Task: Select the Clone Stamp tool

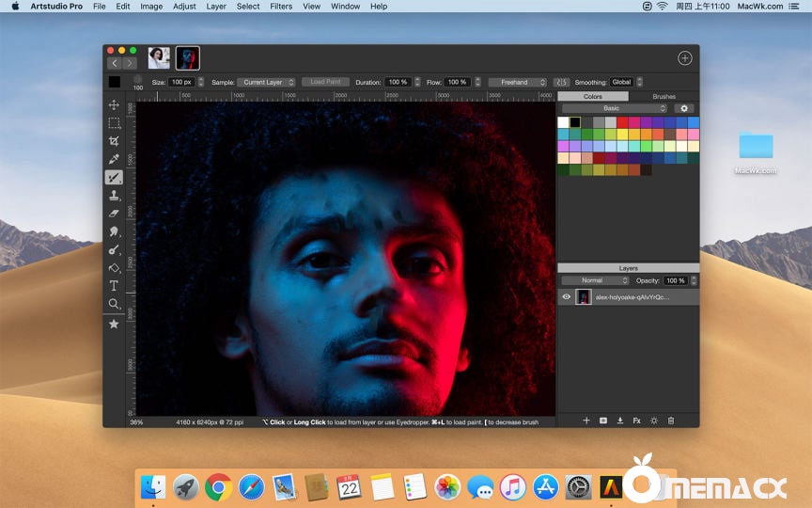Action: (x=114, y=196)
